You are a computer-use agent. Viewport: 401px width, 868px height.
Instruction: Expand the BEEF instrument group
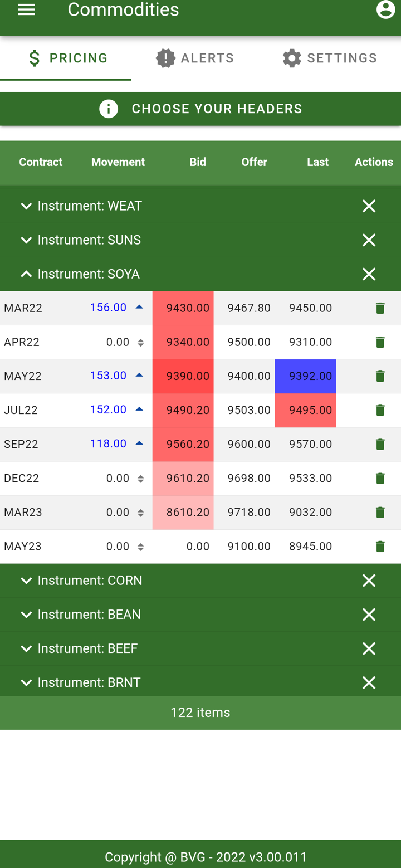pos(26,648)
